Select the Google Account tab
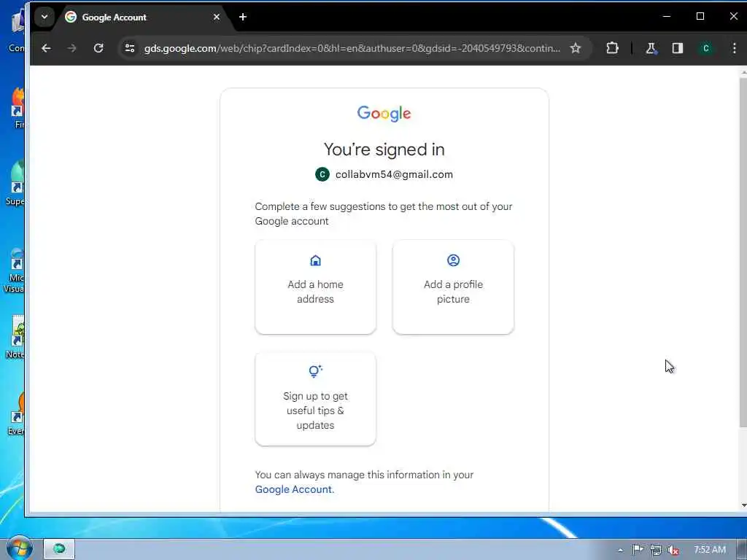Screen dimensions: 747x560 (x=143, y=17)
